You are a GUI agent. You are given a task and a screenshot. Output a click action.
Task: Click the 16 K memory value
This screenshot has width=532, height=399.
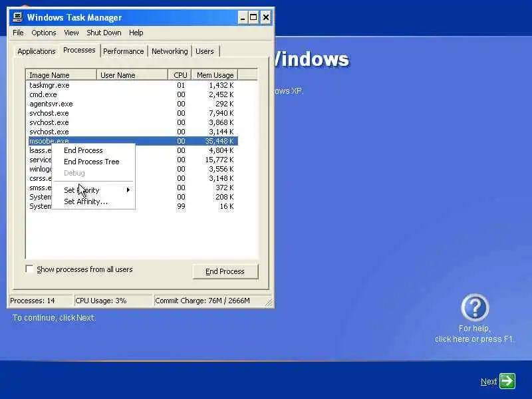(226, 206)
